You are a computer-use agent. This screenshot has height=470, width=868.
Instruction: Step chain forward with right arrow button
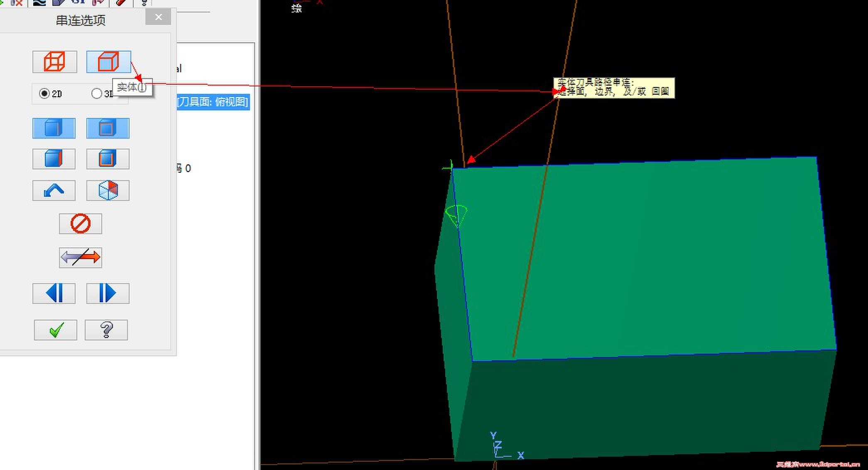[108, 293]
